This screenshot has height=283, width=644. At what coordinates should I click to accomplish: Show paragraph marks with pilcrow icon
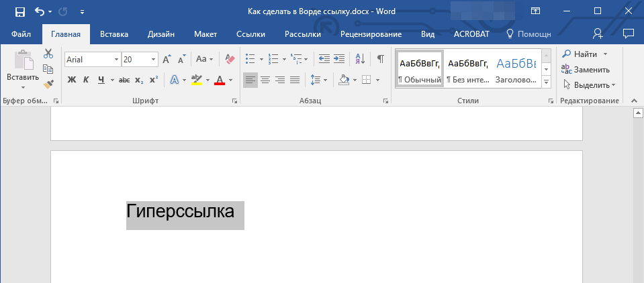[380, 59]
